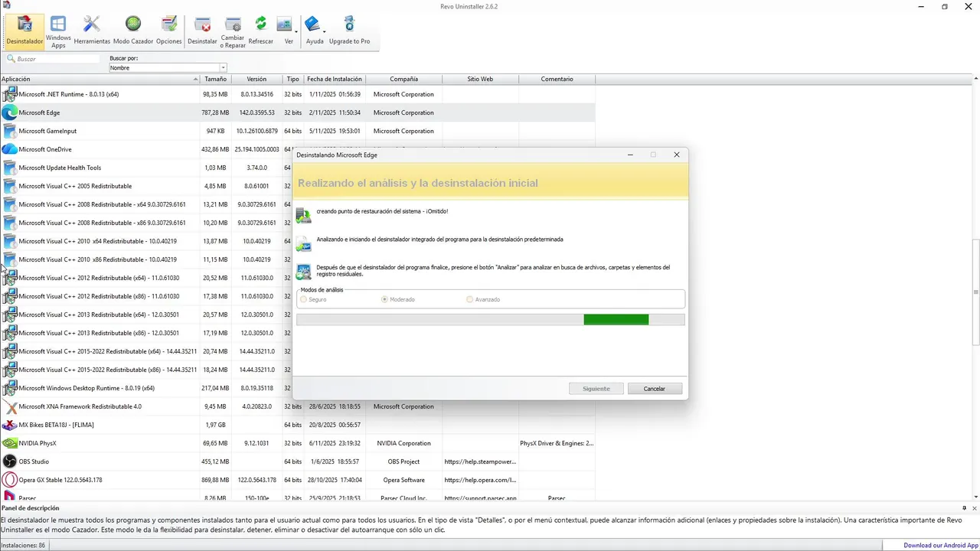Sort by Compañía column
The height and width of the screenshot is (551, 980).
(403, 79)
